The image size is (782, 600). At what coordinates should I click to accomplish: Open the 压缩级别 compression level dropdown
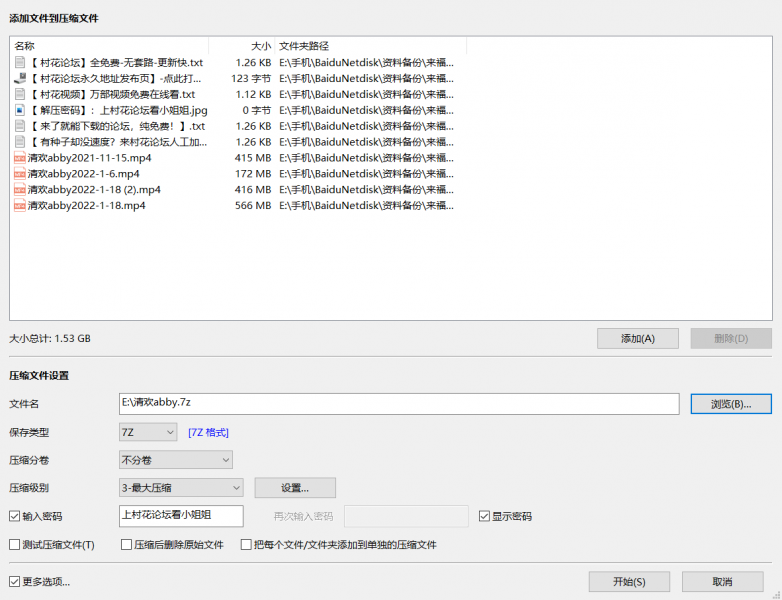pos(180,488)
